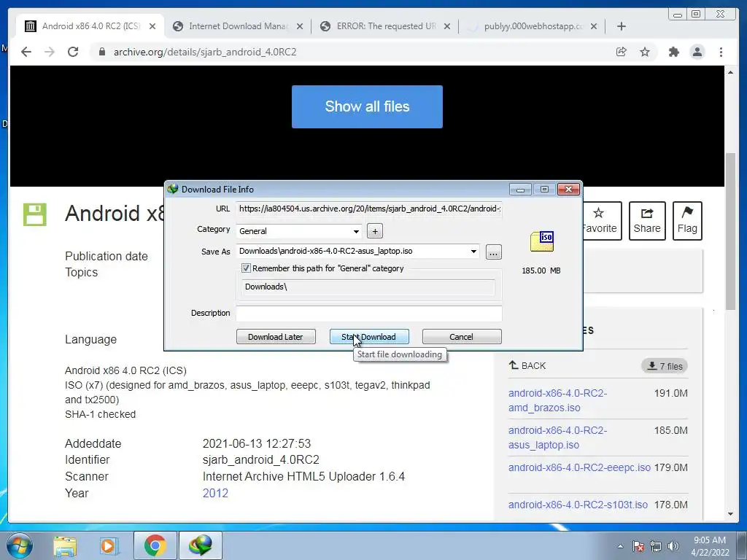Open Windows Explorer from taskbar

point(65,545)
